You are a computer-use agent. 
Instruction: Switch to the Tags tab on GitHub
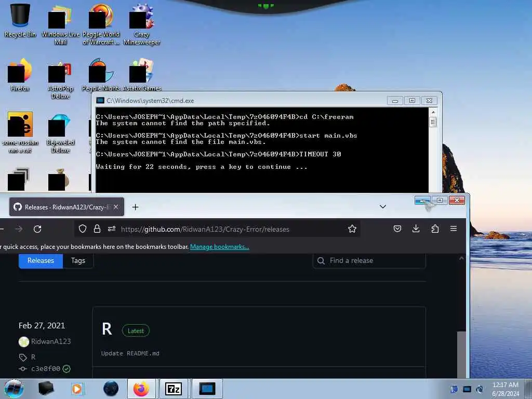(x=78, y=261)
